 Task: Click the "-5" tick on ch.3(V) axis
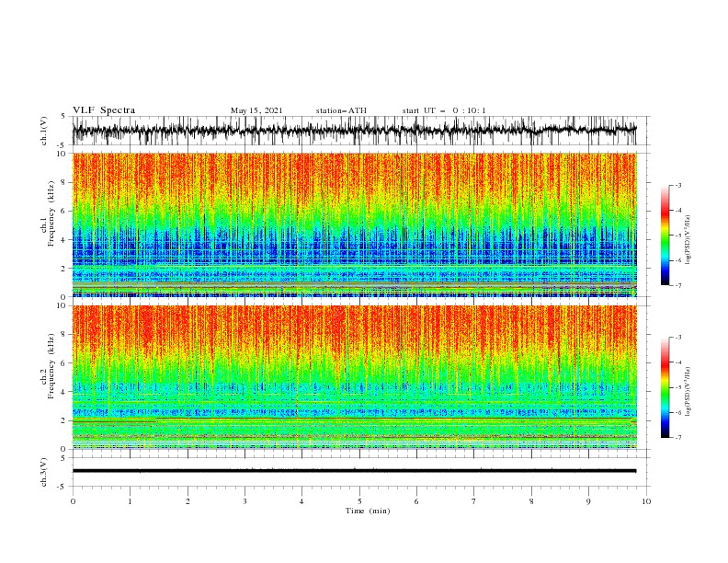click(x=62, y=487)
